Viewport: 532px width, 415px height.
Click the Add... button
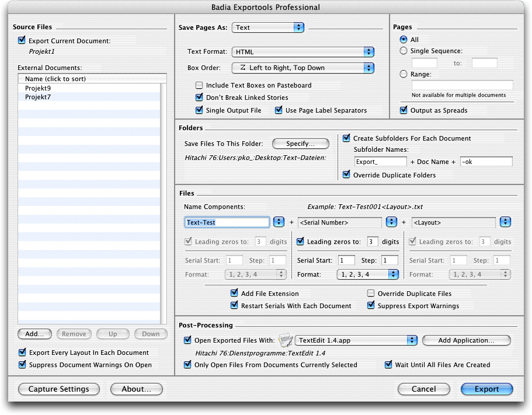[x=34, y=334]
